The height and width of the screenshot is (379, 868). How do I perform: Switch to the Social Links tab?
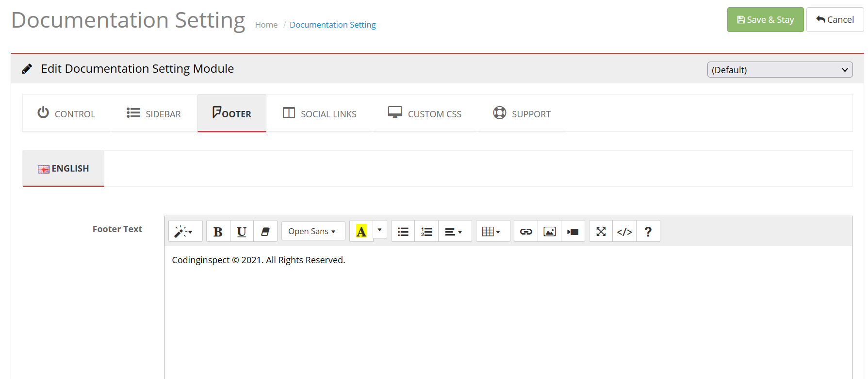coord(320,114)
